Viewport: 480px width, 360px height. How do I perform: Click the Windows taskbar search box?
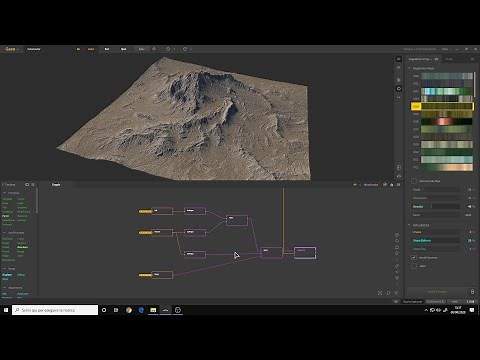click(x=55, y=310)
